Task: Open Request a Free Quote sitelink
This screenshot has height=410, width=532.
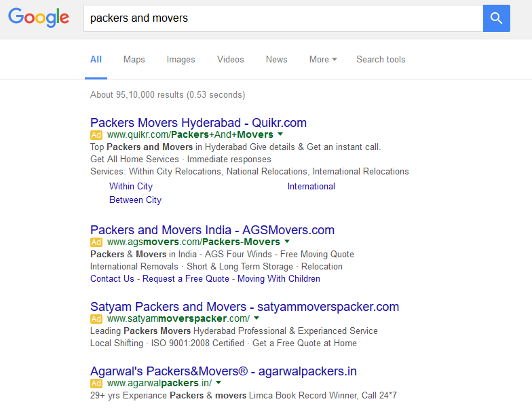Action: coord(186,278)
